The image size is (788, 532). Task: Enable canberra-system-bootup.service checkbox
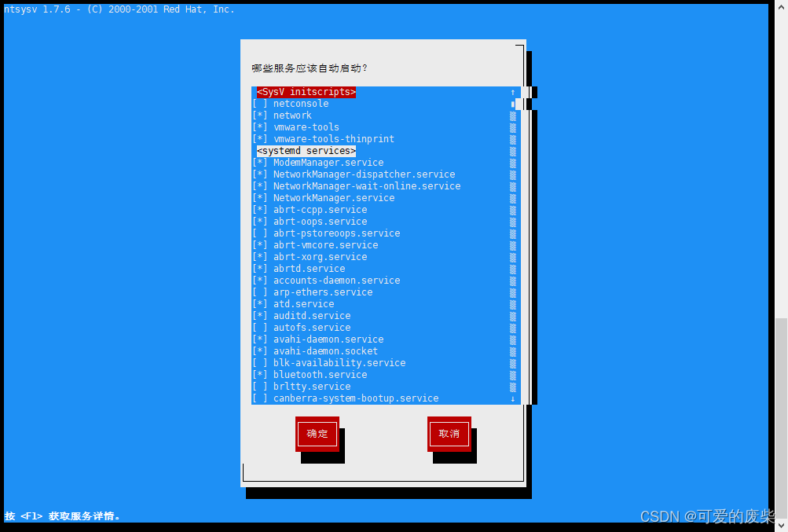pos(260,398)
